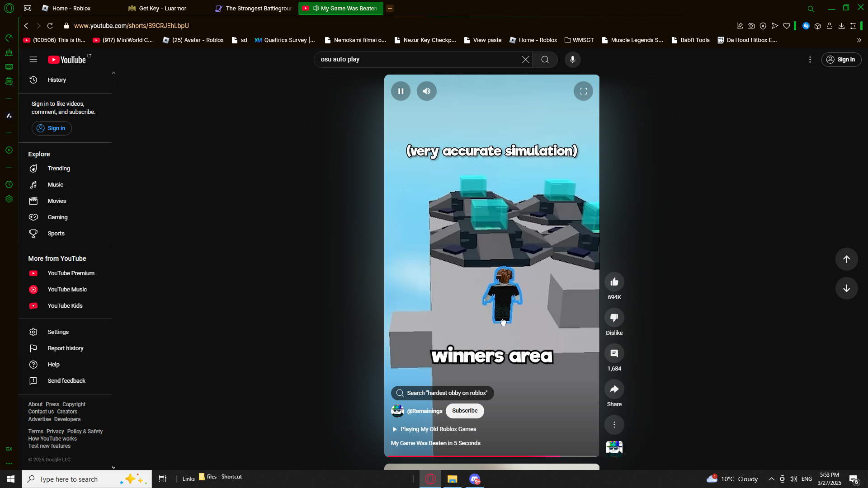This screenshot has height=488, width=868.
Task: Go to YouTube home via logo
Action: 67,60
